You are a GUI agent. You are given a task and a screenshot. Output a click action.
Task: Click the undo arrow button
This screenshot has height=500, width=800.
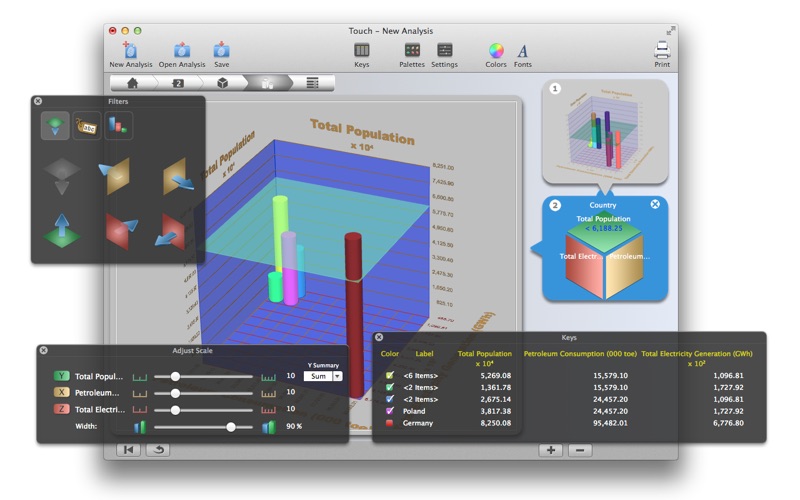pyautogui.click(x=159, y=449)
